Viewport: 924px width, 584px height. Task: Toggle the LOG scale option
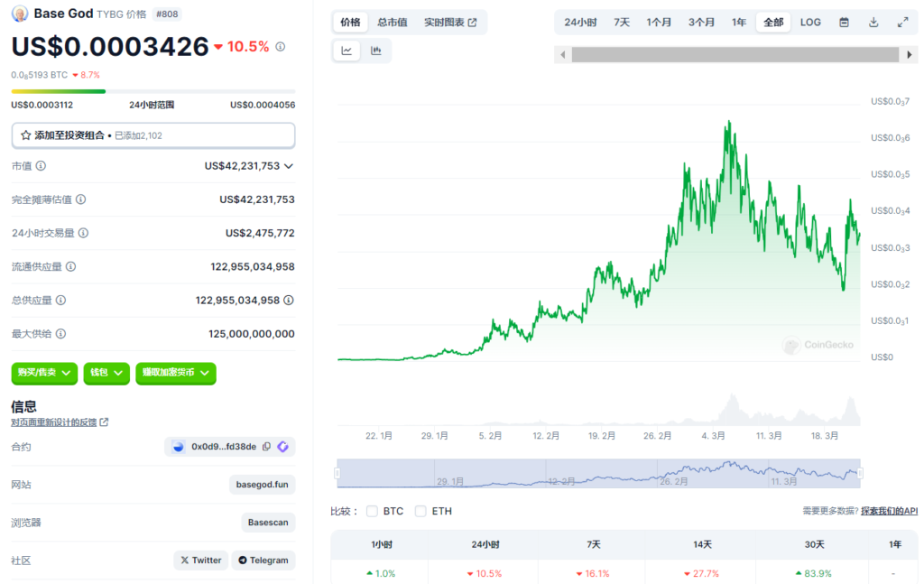[810, 23]
